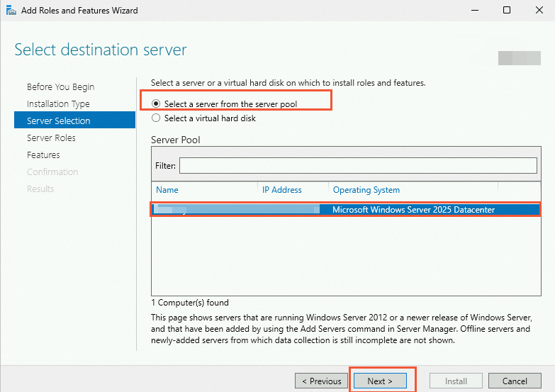Cancel the wizard

[515, 381]
